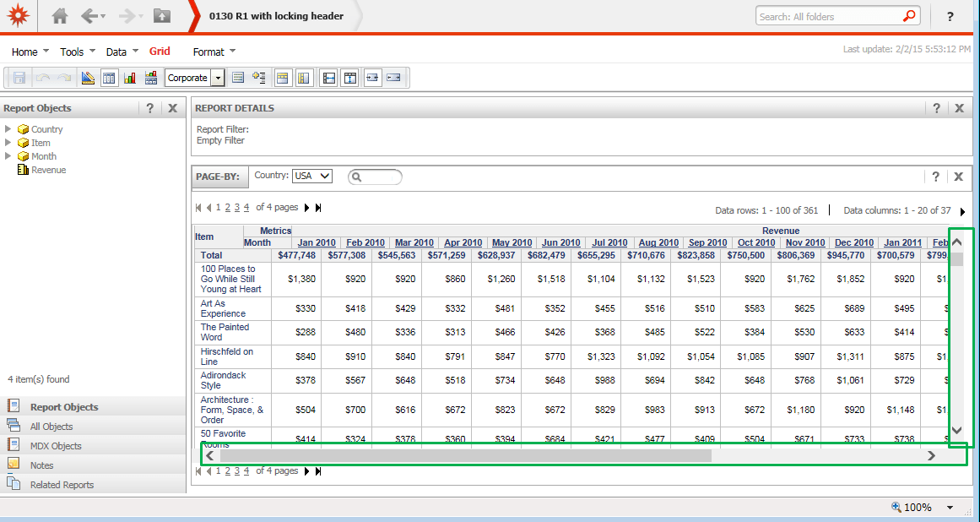Go to page 4 in top pager
The image size is (980, 522).
246,208
